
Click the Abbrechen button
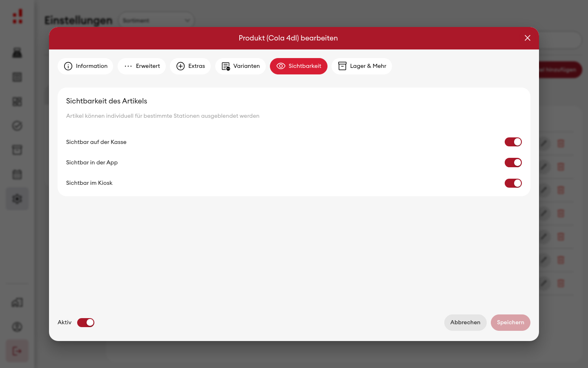tap(465, 323)
